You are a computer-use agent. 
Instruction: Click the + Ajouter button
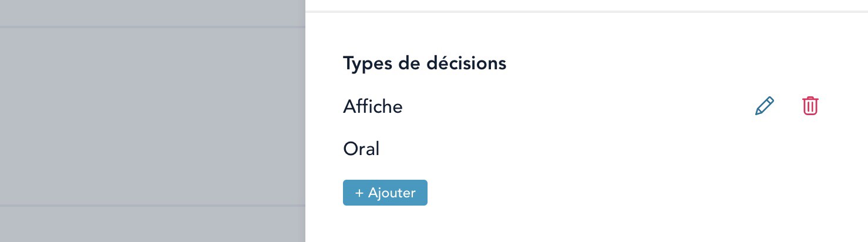tap(385, 193)
